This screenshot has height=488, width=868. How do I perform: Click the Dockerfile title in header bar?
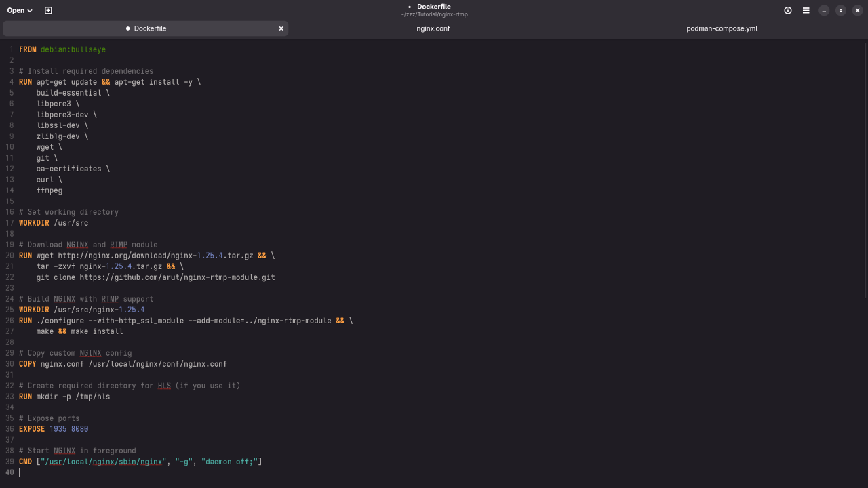(434, 7)
